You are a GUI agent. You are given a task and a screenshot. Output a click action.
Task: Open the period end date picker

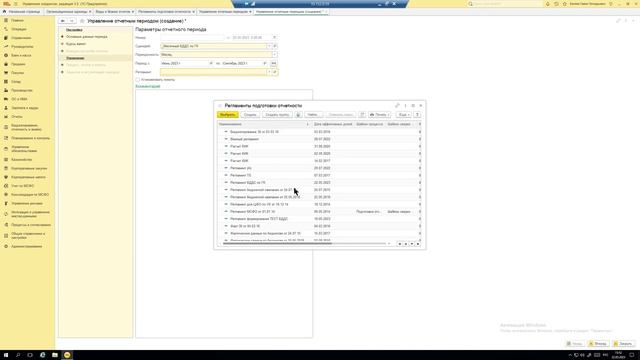click(x=265, y=63)
